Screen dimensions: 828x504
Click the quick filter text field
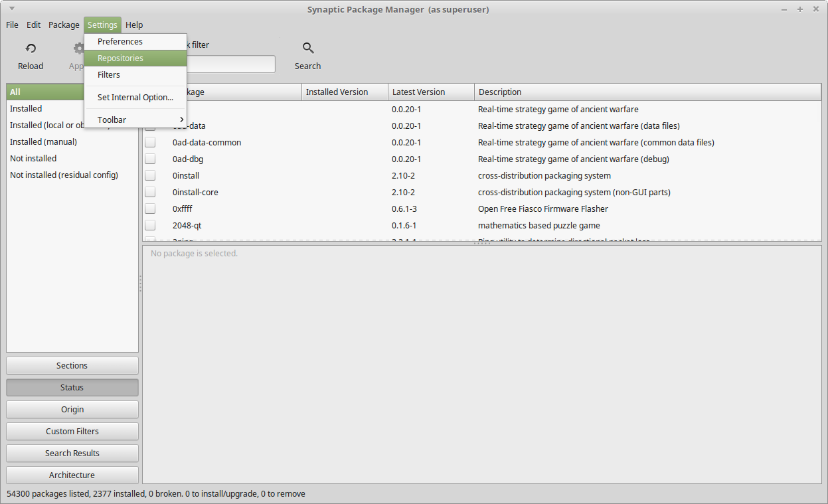point(230,64)
